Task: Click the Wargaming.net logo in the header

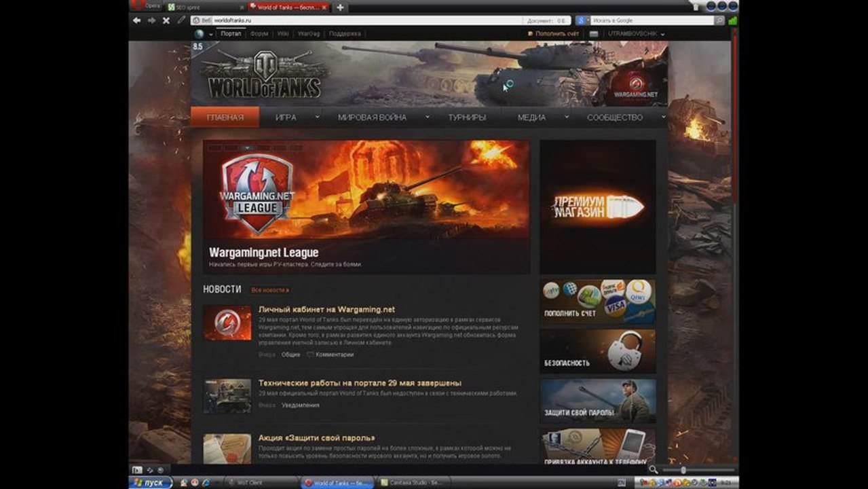Action: [x=636, y=87]
